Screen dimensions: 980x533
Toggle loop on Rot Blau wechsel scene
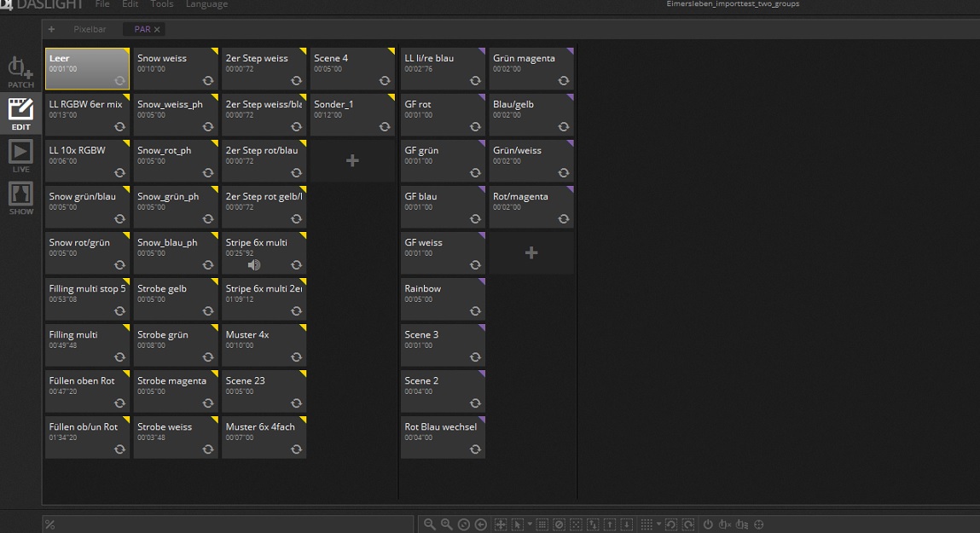point(475,449)
